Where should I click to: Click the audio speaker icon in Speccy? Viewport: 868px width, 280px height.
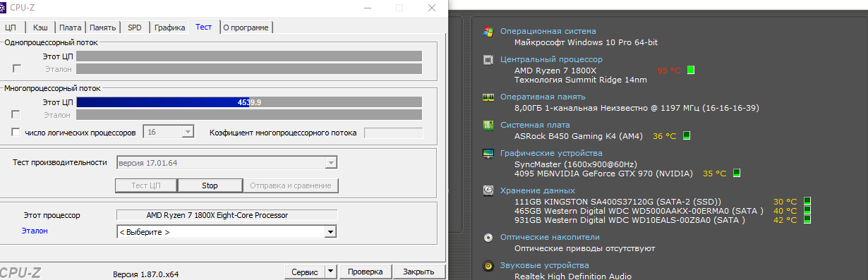[x=488, y=266]
